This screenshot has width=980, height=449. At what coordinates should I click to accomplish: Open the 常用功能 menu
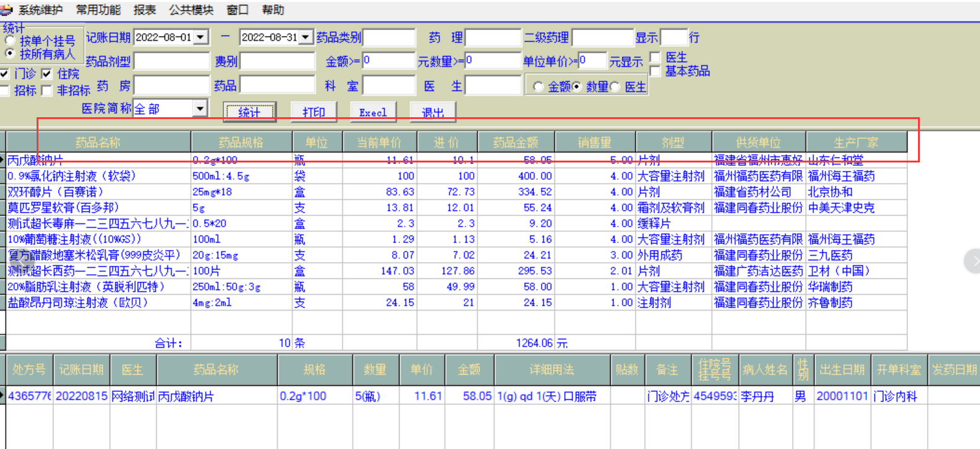[98, 10]
